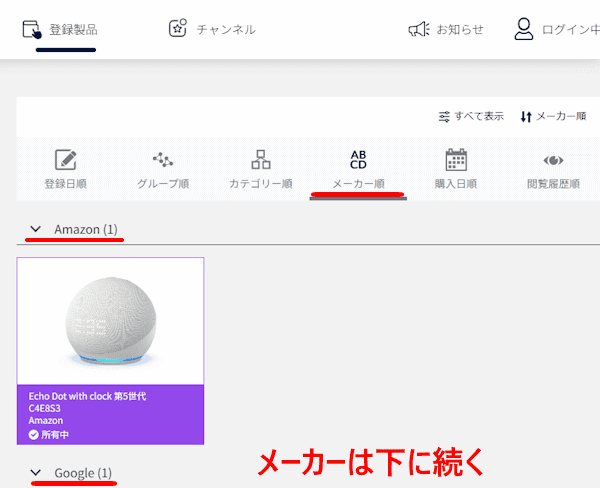Collapse the Google (1) group chevron
Viewport: 600px width, 488px height.
pyautogui.click(x=36, y=472)
